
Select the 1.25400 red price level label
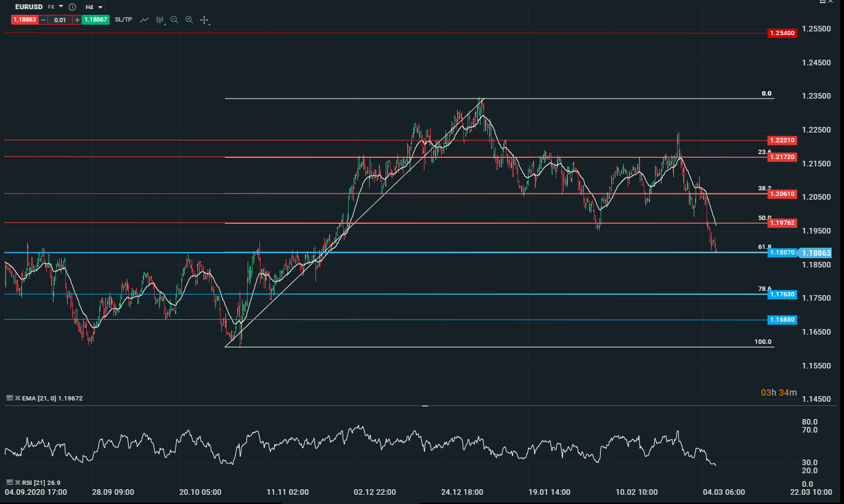(x=782, y=33)
